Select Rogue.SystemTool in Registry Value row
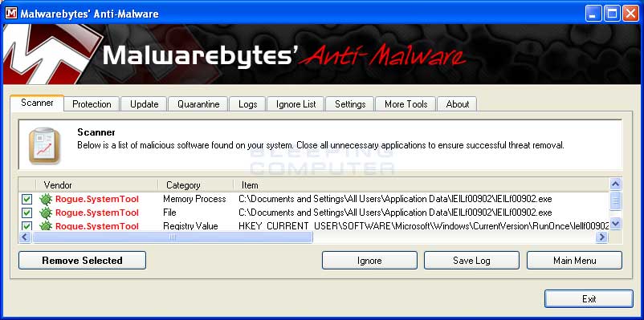Viewport: 644px width, 320px height. (97, 226)
